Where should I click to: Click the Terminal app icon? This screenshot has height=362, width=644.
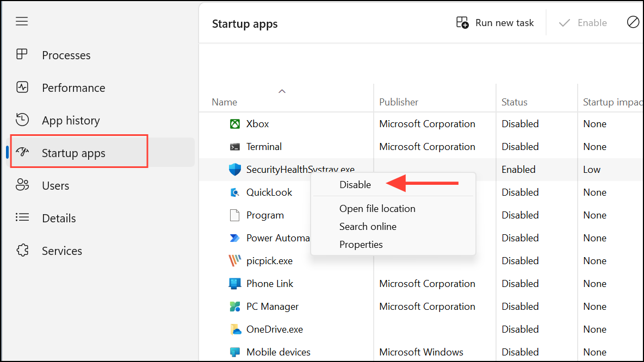[234, 146]
